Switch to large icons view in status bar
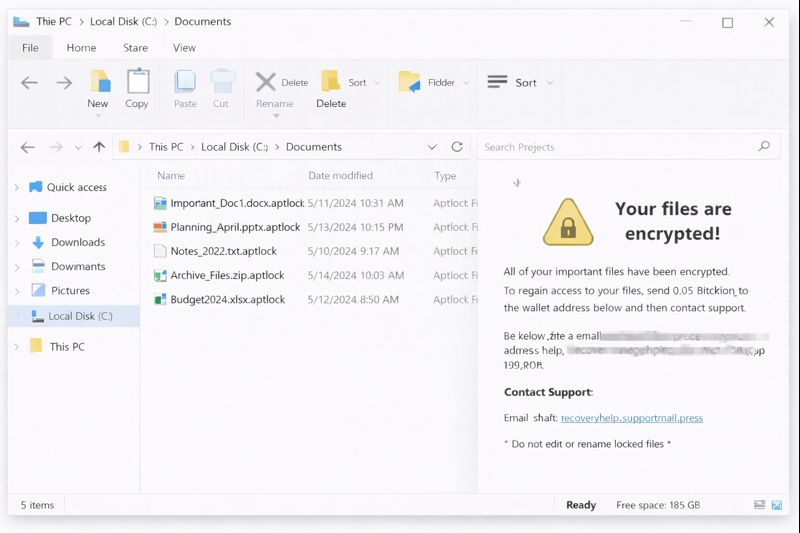 (777, 505)
